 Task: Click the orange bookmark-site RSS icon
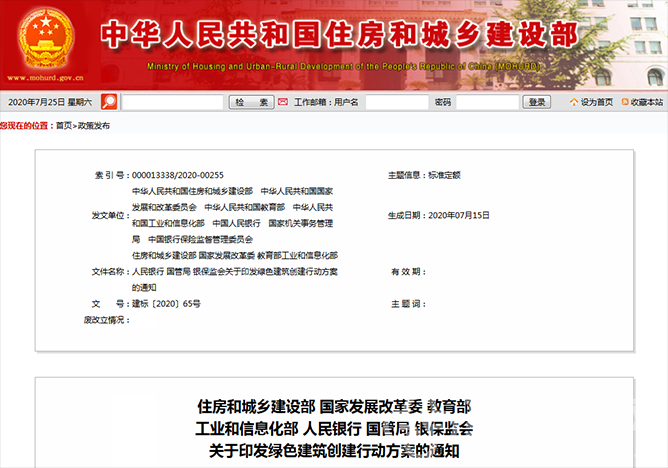pyautogui.click(x=625, y=102)
